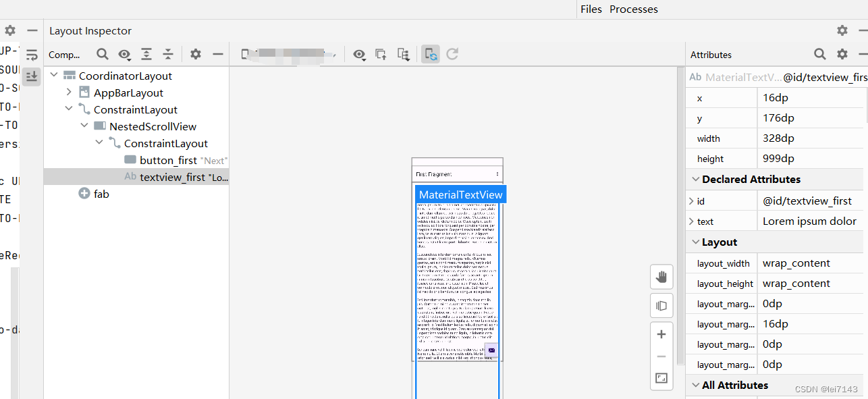Open the Processes menu

click(x=633, y=9)
